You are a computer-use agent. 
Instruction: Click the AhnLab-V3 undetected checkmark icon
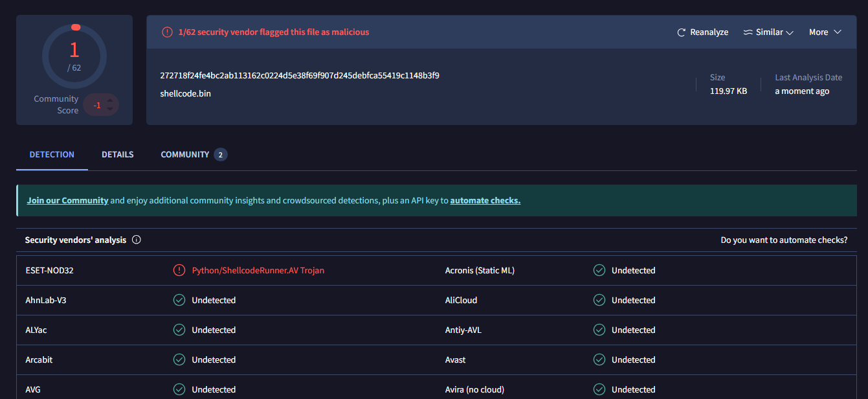pos(179,300)
